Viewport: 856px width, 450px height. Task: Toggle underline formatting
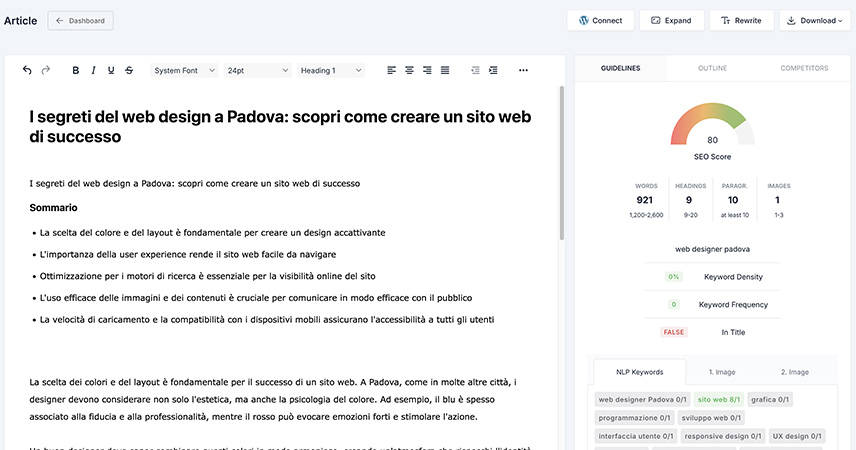click(111, 70)
